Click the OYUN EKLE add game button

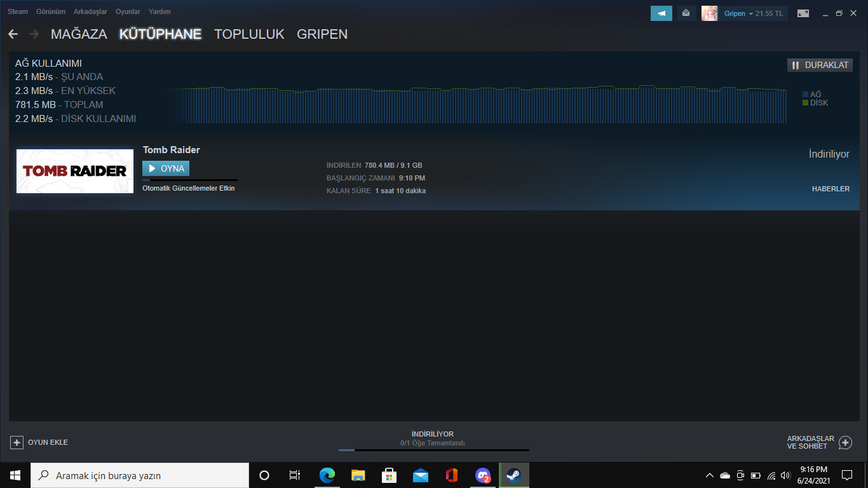39,442
